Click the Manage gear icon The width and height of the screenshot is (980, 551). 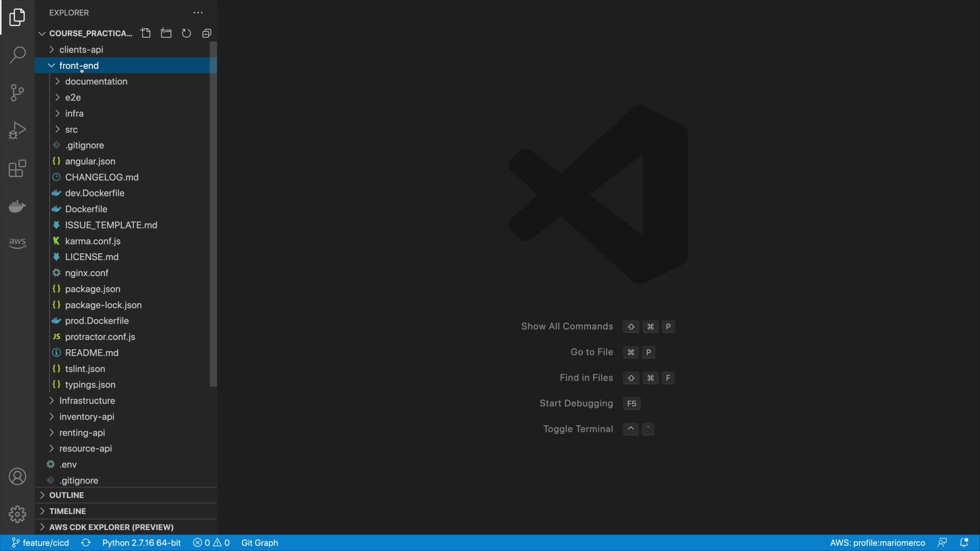(17, 514)
